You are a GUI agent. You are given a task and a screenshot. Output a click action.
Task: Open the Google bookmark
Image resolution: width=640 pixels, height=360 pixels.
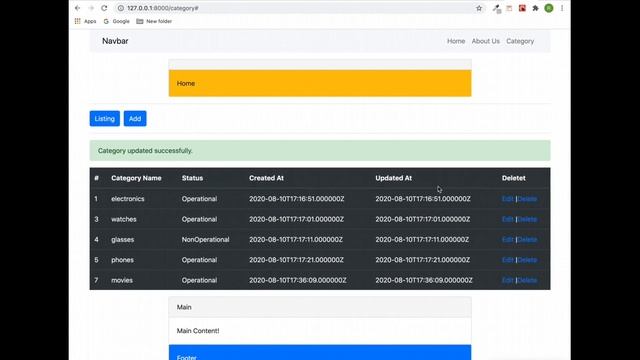pos(116,21)
